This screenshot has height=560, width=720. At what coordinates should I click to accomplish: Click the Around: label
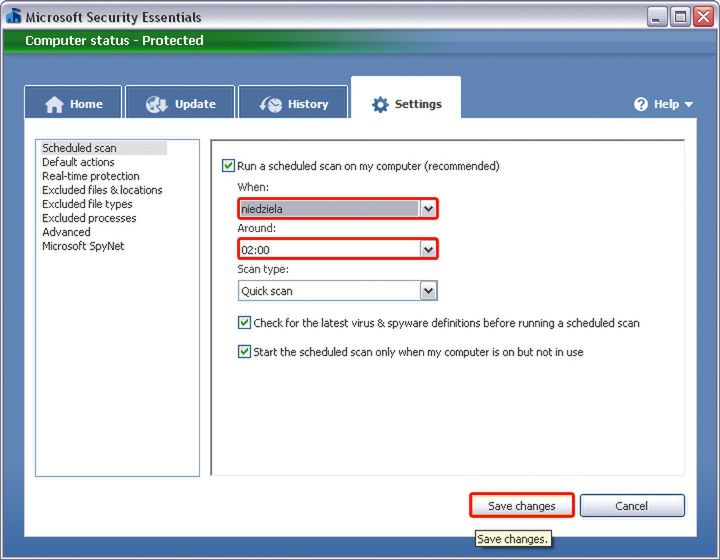point(256,228)
